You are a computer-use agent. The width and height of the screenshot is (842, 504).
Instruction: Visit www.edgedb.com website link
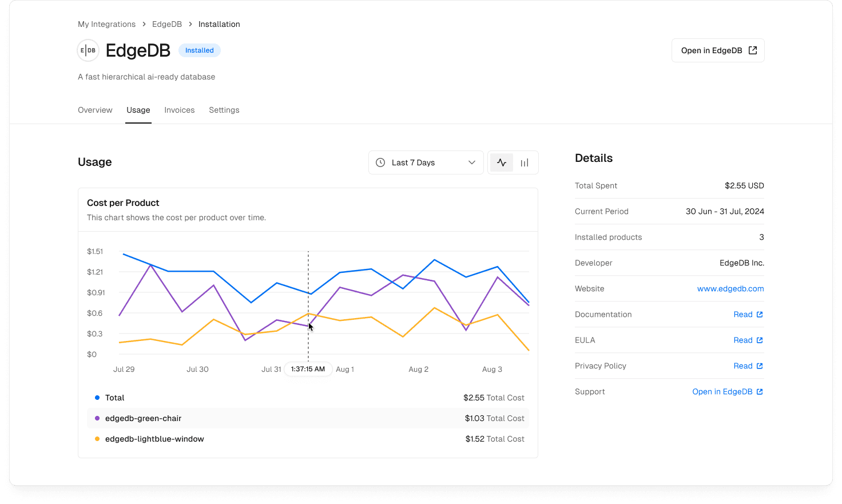[x=730, y=289]
